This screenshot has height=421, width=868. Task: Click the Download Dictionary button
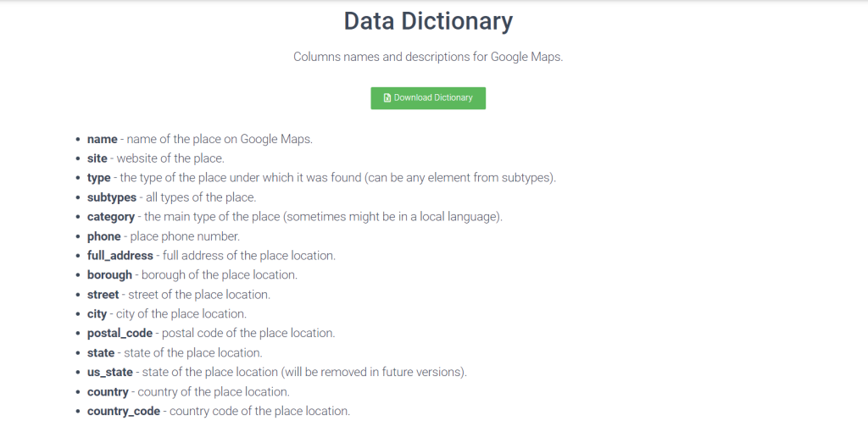pyautogui.click(x=428, y=98)
